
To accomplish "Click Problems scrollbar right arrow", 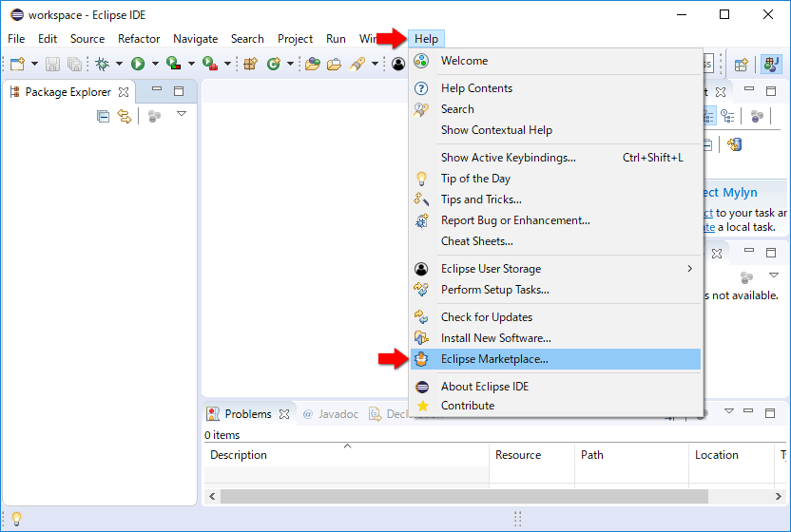I will [779, 496].
